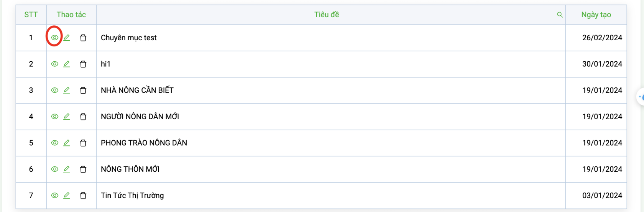View 'NGƯỜI NÔNG DÂN MỚI' entry
The width and height of the screenshot is (644, 212).
55,117
